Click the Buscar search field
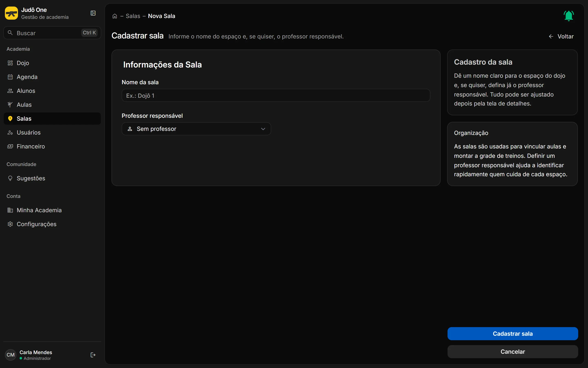This screenshot has width=588, height=368. pyautogui.click(x=52, y=33)
